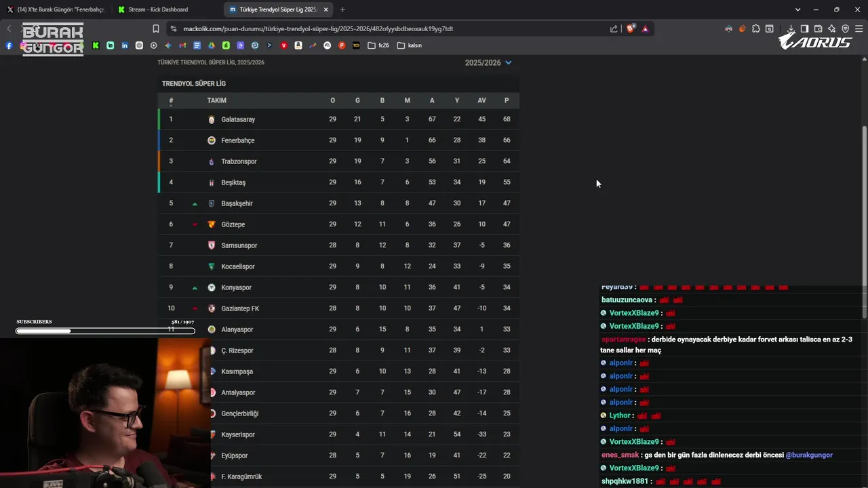This screenshot has width=868, height=488.
Task: Toggle the sidebar panel icon
Action: pyautogui.click(x=804, y=28)
